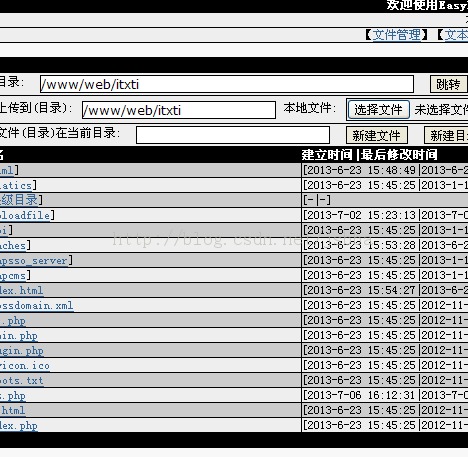Viewport: 468px width, 457px height.
Task: Open the uploadfile directory link
Action: click(25, 215)
